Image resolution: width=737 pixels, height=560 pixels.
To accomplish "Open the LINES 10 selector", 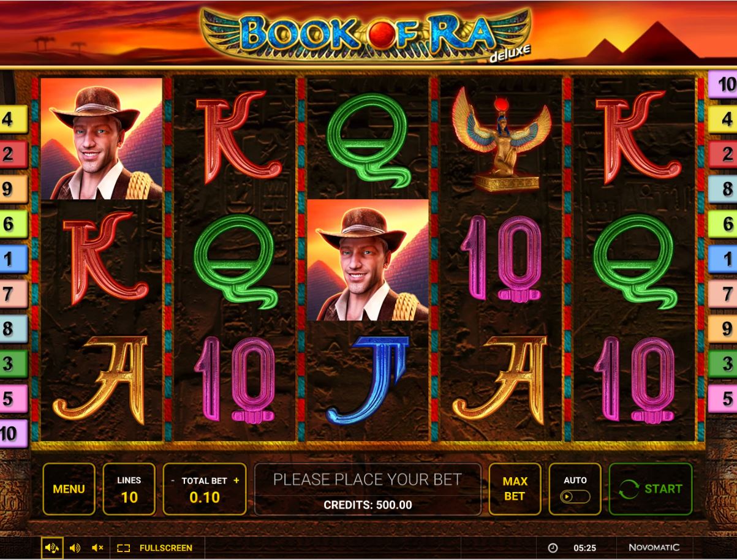I will [x=129, y=489].
